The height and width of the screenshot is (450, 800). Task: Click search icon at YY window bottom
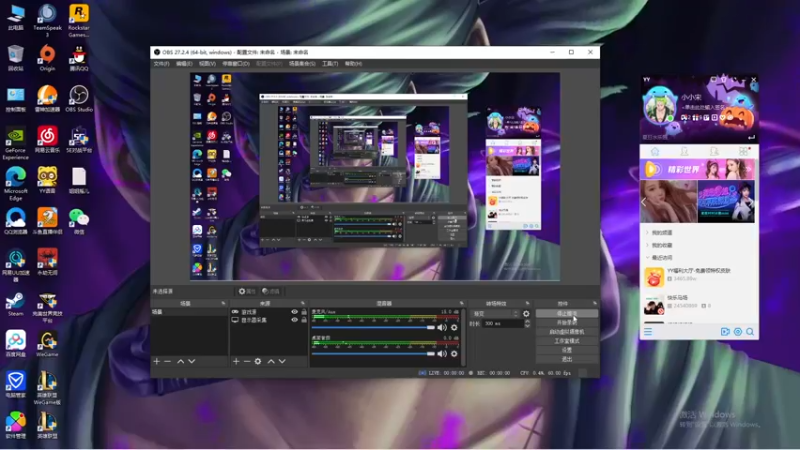pyautogui.click(x=750, y=332)
